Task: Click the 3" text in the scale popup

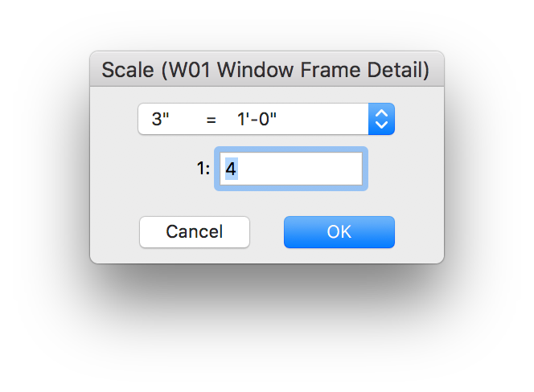Action: click(x=160, y=120)
